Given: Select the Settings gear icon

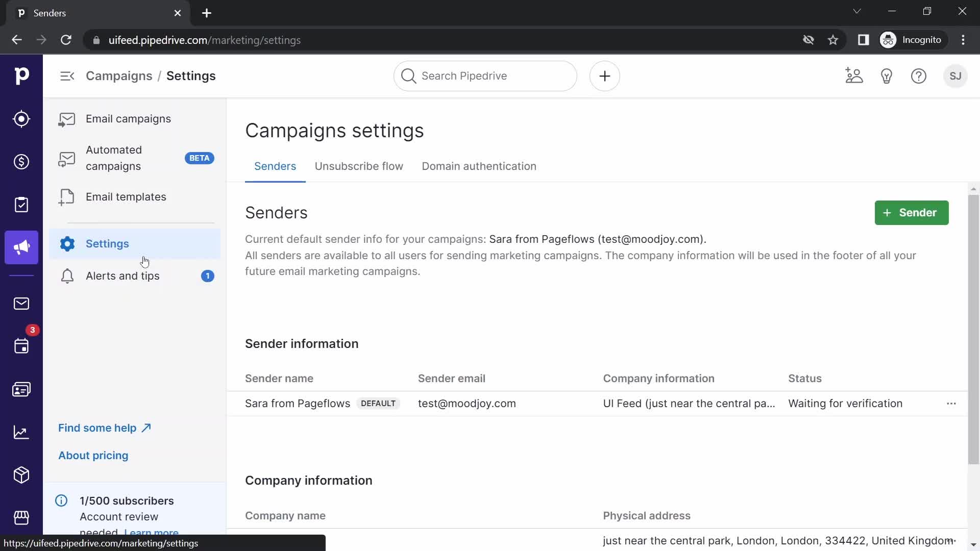Looking at the screenshot, I should 66,243.
